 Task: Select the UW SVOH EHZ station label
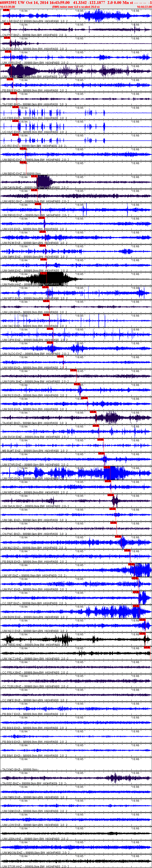35,437
